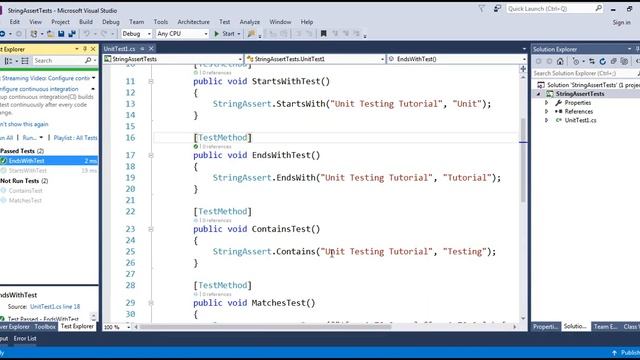Expand the Properties node in Solution Explorer
Screen dimensions: 640x360
pos(547,103)
